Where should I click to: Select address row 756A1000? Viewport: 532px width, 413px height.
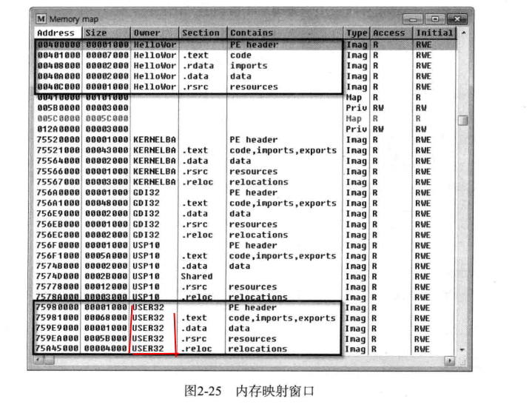[x=245, y=203]
